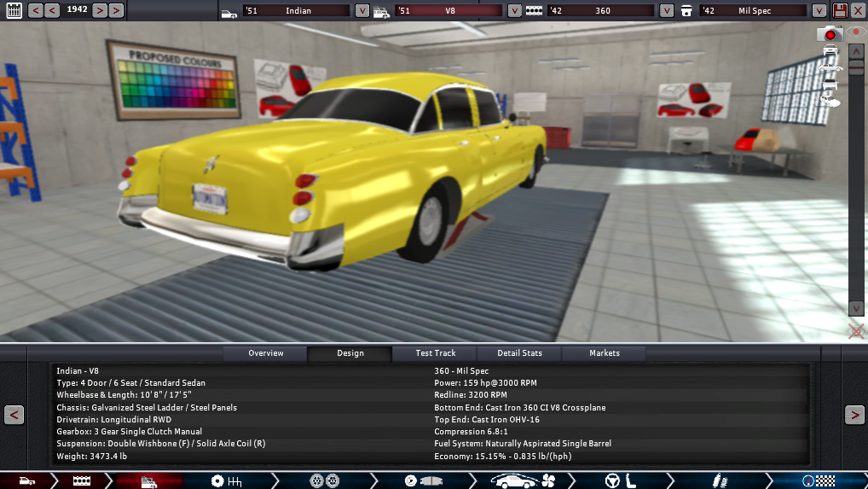Expand the '51 Indian car model dropdown

click(362, 11)
